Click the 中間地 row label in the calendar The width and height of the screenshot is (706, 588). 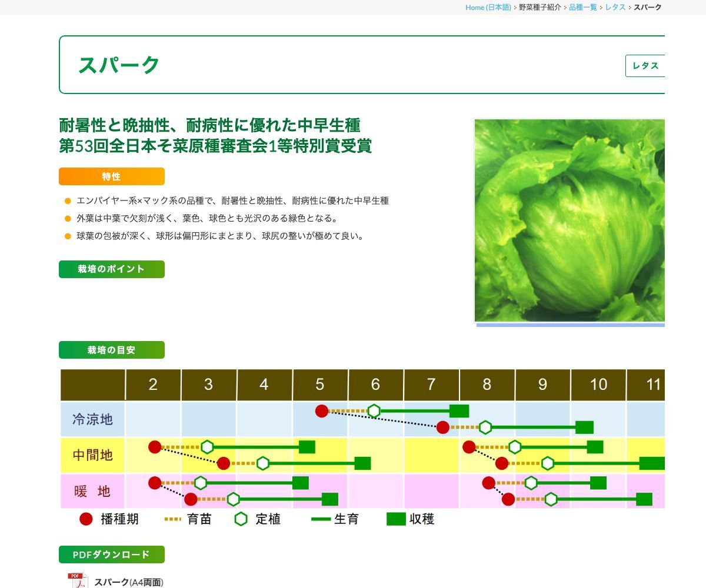pyautogui.click(x=91, y=455)
